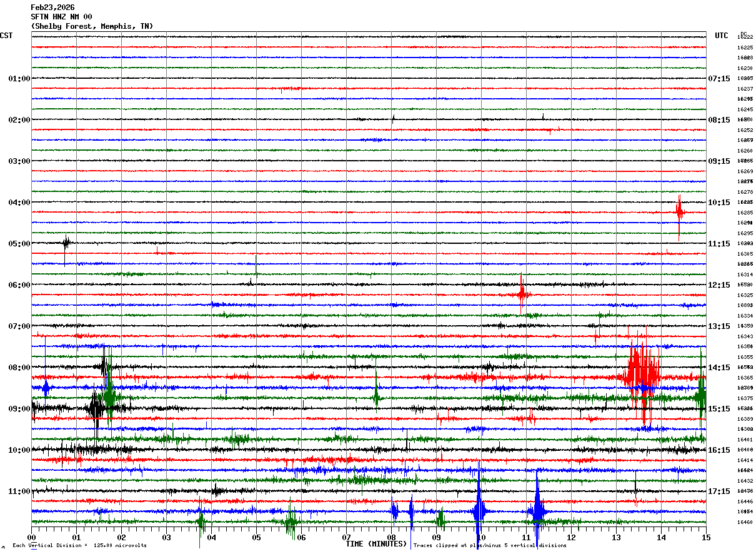This screenshot has height=554, width=756.
Task: Click the CST axis label
Action: [x=6, y=36]
